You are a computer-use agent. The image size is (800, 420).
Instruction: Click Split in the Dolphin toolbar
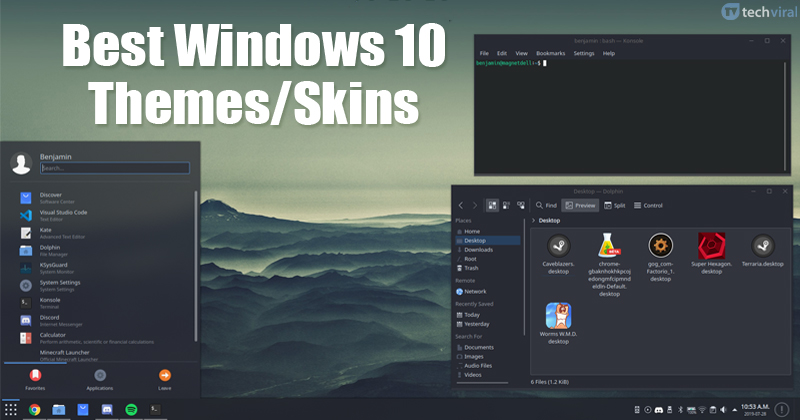(x=614, y=205)
